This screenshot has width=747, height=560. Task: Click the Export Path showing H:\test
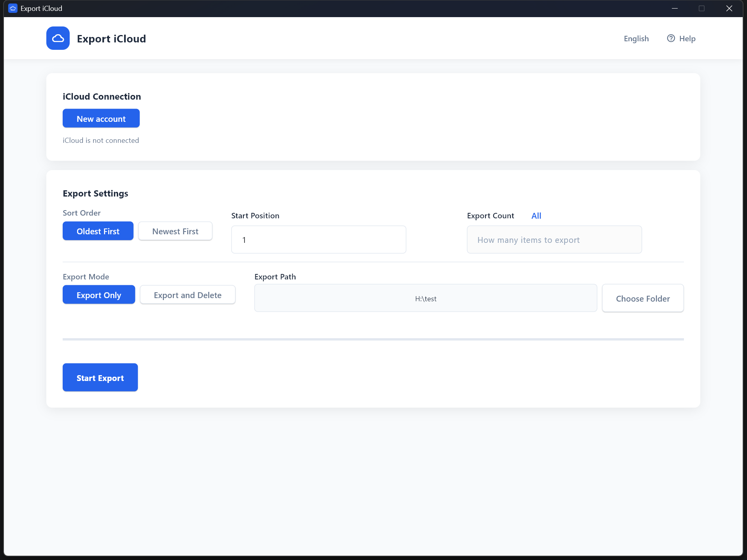(x=425, y=298)
